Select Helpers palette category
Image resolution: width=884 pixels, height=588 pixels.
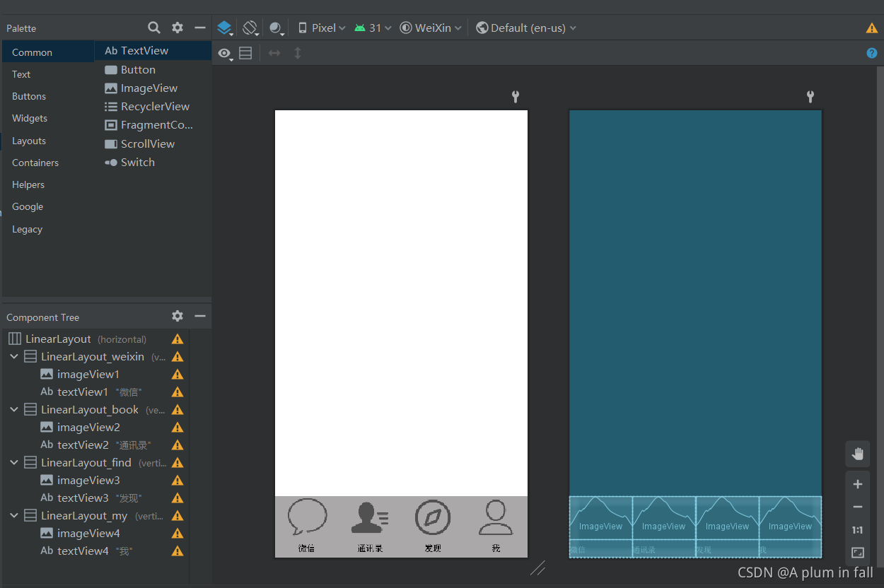click(x=48, y=184)
